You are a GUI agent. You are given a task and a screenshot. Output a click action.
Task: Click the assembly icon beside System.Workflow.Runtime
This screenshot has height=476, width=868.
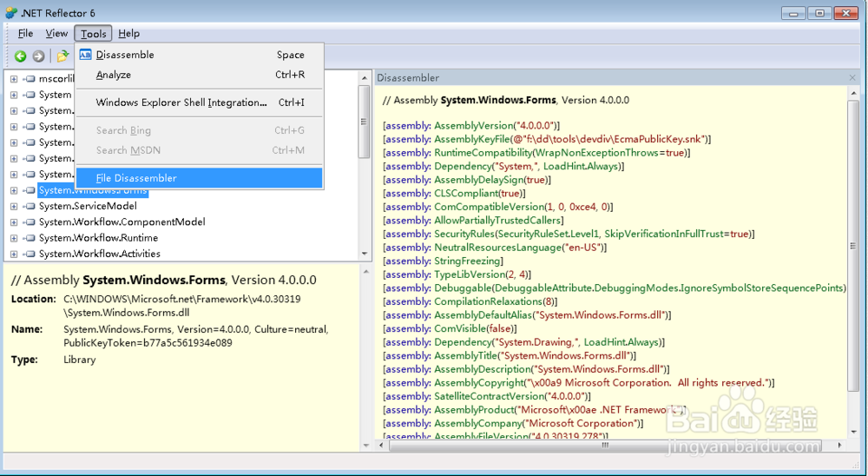[29, 238]
